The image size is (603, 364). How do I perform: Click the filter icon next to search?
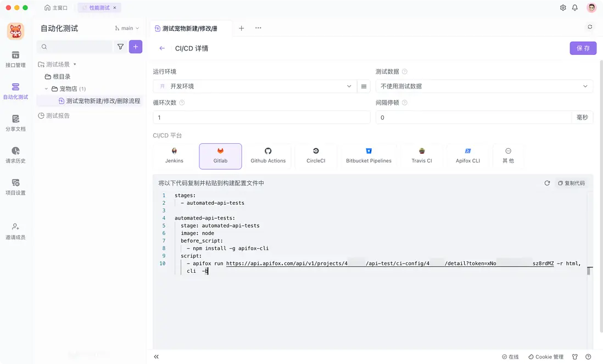[x=120, y=47]
